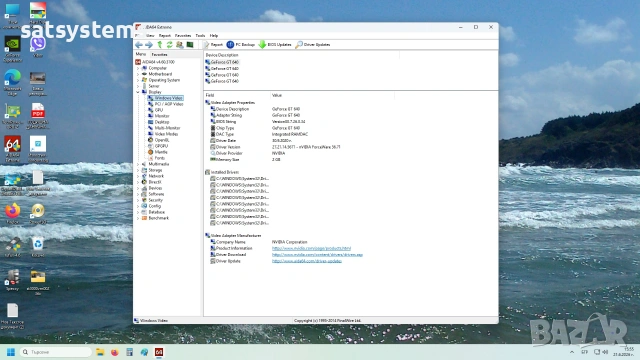Click the green monitor diagram toolbar icon
The width and height of the screenshot is (640, 360).
190,44
